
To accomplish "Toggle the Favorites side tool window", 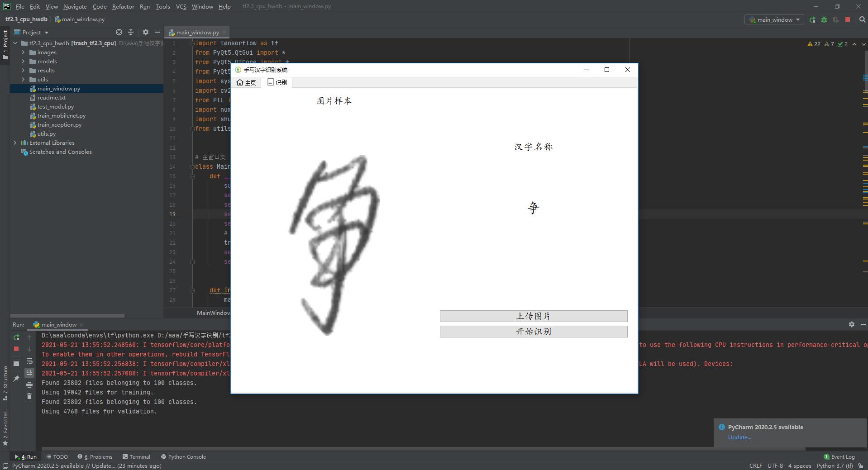I will (x=5, y=428).
